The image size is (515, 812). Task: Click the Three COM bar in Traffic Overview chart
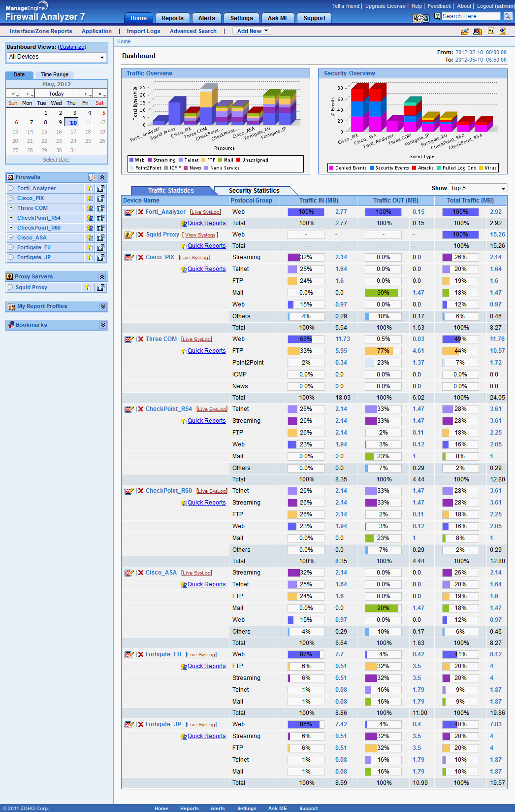tap(208, 104)
